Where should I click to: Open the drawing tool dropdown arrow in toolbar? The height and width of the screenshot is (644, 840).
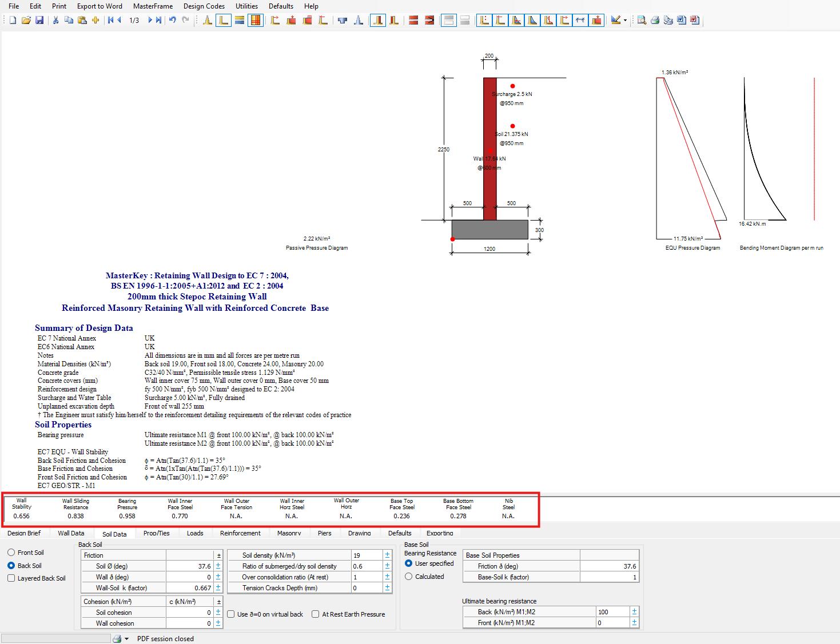pyautogui.click(x=625, y=21)
